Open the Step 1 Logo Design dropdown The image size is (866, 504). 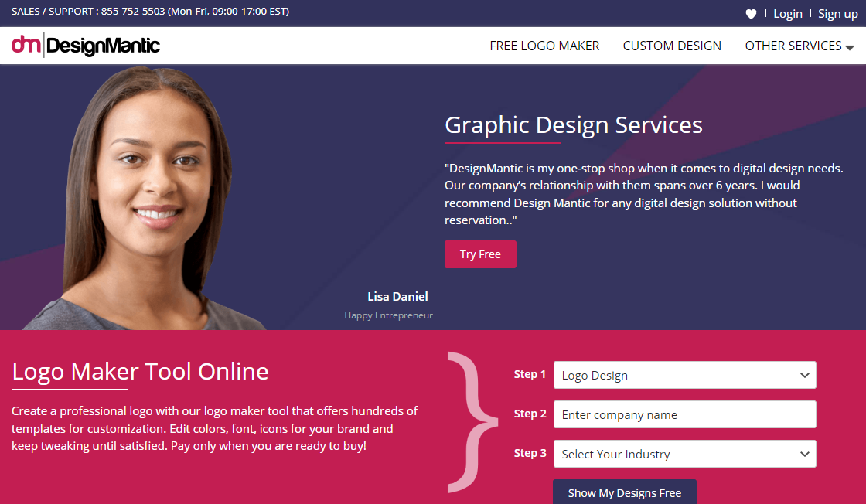click(x=684, y=375)
